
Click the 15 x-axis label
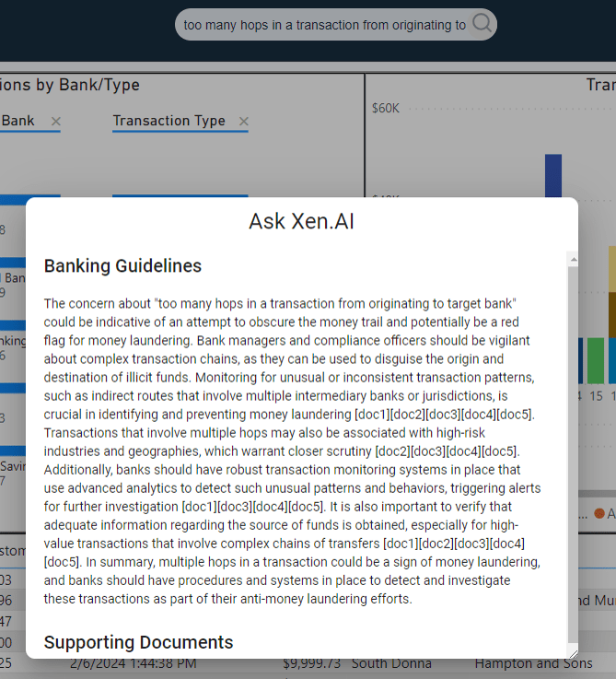(x=596, y=396)
